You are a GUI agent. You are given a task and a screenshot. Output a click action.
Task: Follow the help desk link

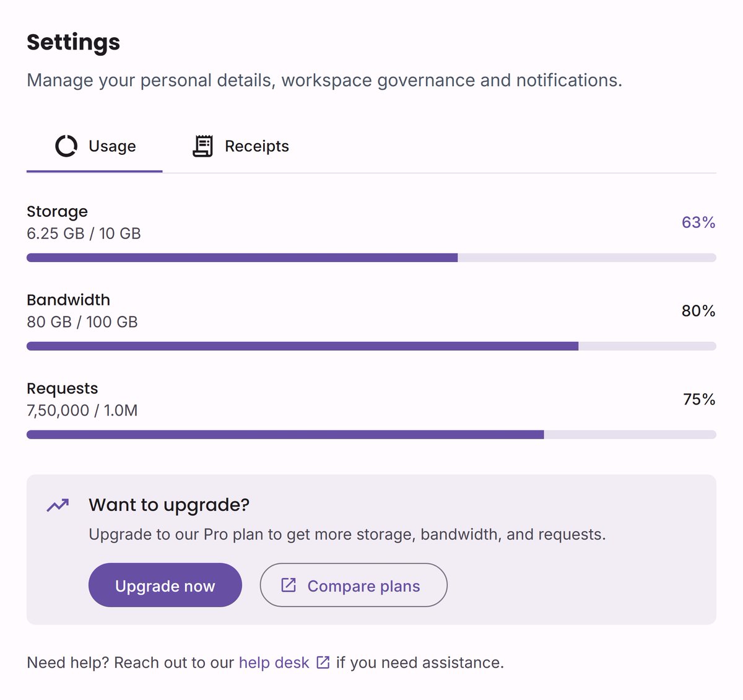[x=274, y=662]
